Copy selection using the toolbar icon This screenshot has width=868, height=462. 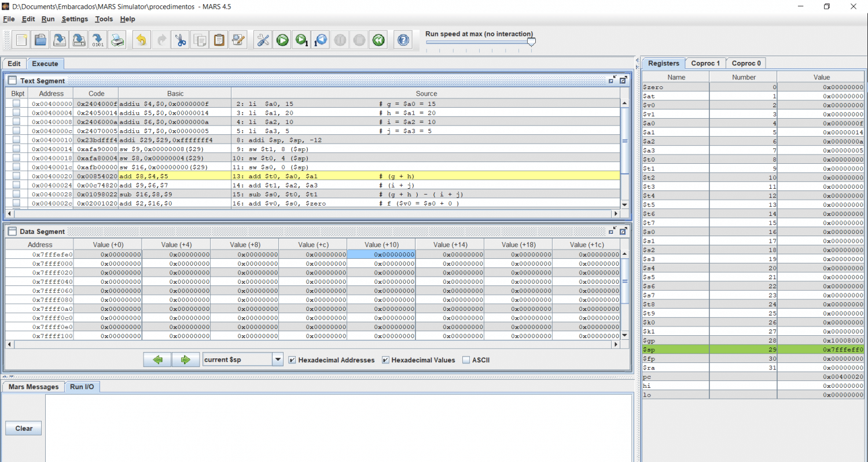pyautogui.click(x=200, y=40)
